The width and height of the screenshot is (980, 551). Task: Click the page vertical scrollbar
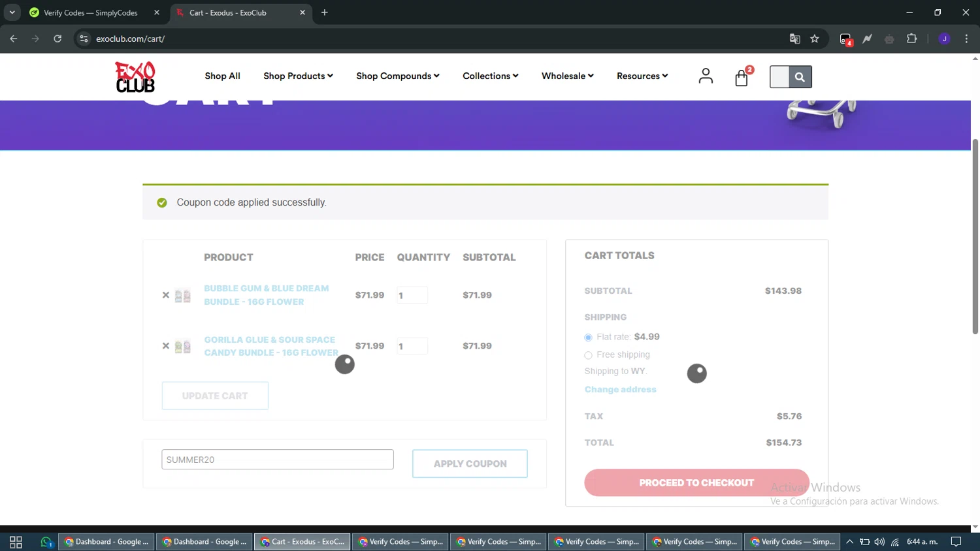pos(975,236)
